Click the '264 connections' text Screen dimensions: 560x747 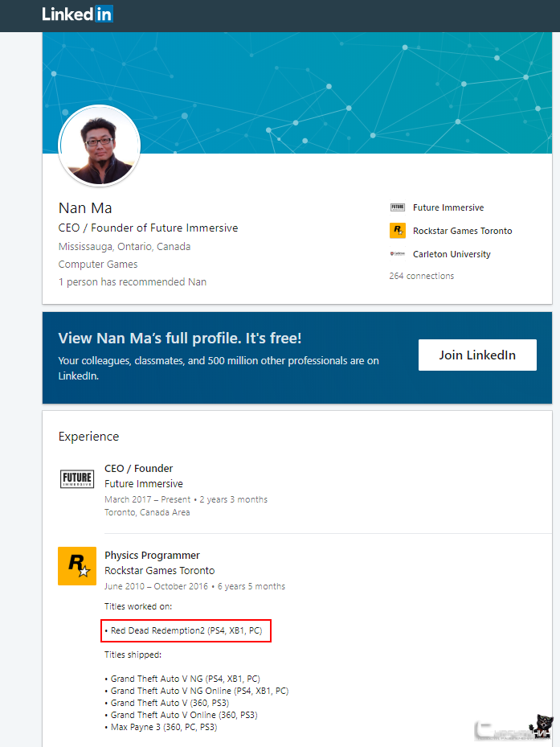[x=422, y=276]
